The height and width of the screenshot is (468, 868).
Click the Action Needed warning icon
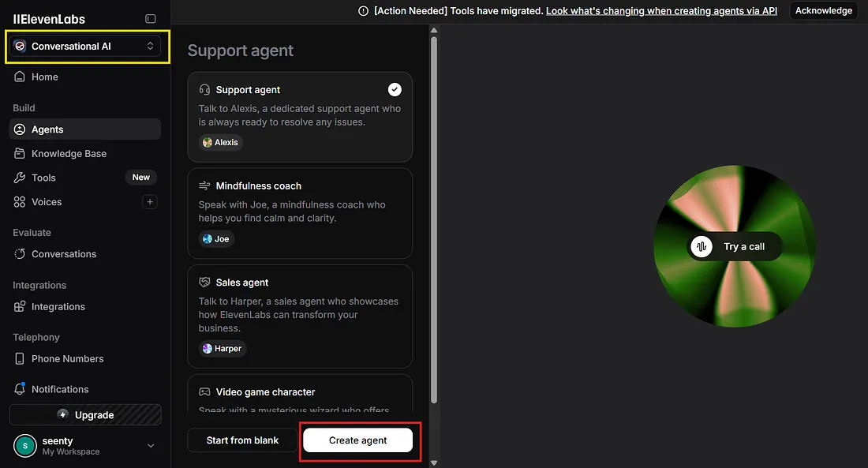point(363,11)
